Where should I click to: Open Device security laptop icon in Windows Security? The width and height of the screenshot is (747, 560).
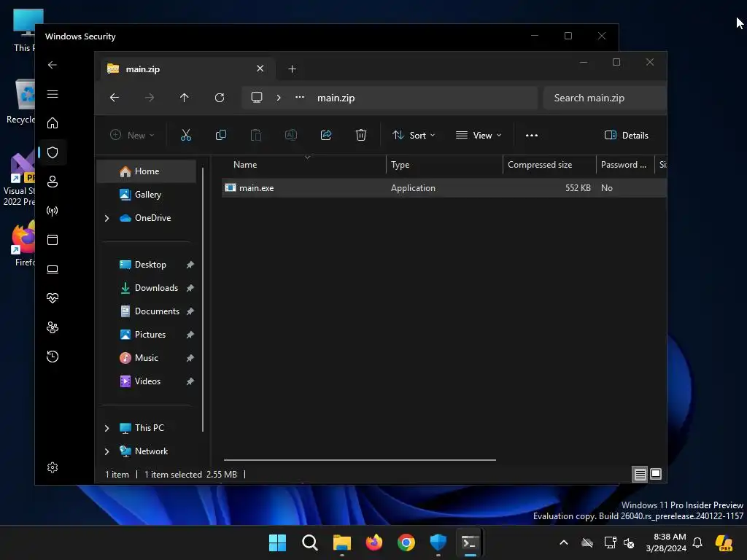pyautogui.click(x=53, y=269)
